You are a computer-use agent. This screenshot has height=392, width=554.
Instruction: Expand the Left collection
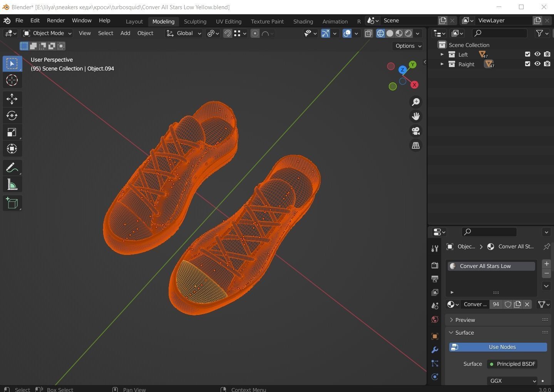pyautogui.click(x=442, y=55)
